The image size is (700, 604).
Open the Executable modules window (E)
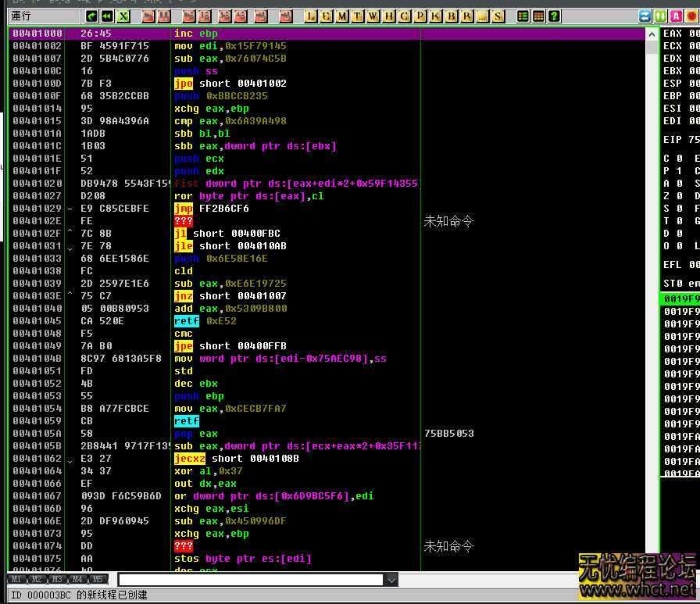point(327,16)
